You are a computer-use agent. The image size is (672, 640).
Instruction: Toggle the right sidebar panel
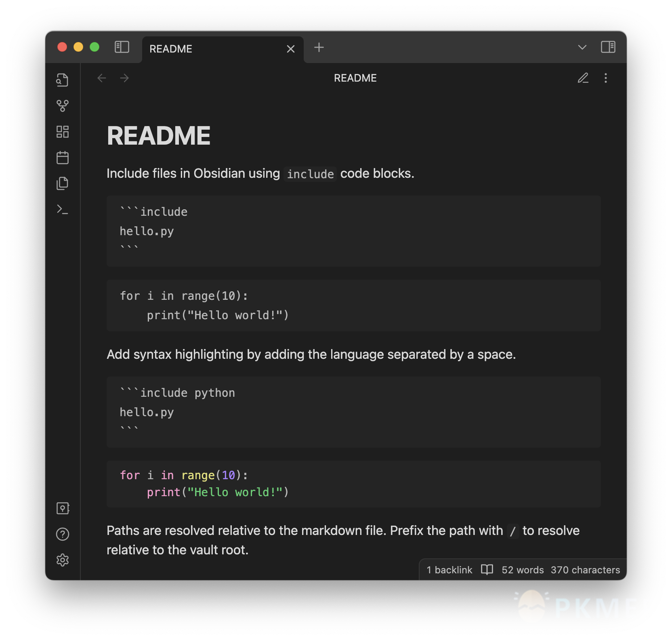click(608, 47)
